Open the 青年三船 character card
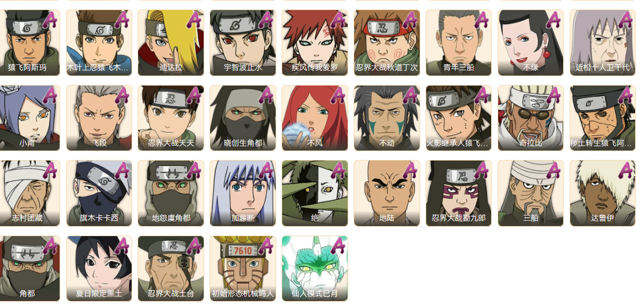The height and width of the screenshot is (304, 644). click(x=459, y=43)
